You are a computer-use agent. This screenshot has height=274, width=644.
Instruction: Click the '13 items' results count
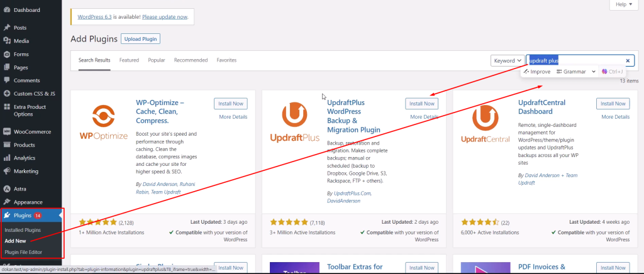pyautogui.click(x=629, y=81)
